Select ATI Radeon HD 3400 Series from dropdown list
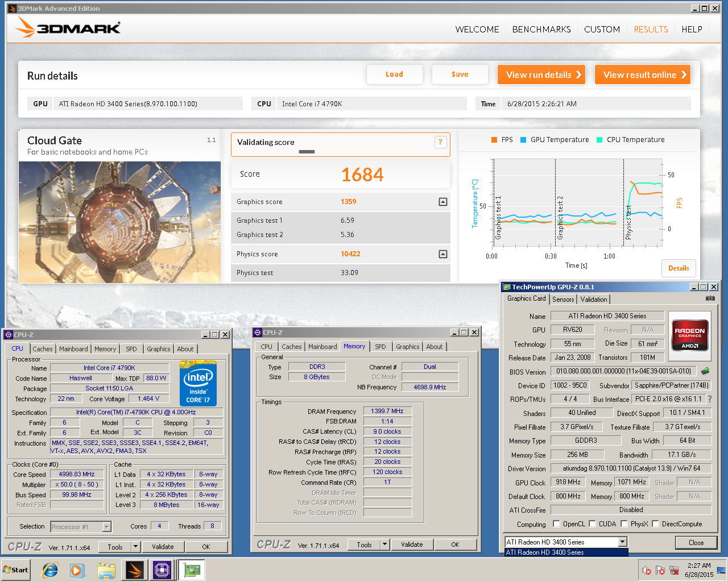This screenshot has width=728, height=582. point(566,552)
